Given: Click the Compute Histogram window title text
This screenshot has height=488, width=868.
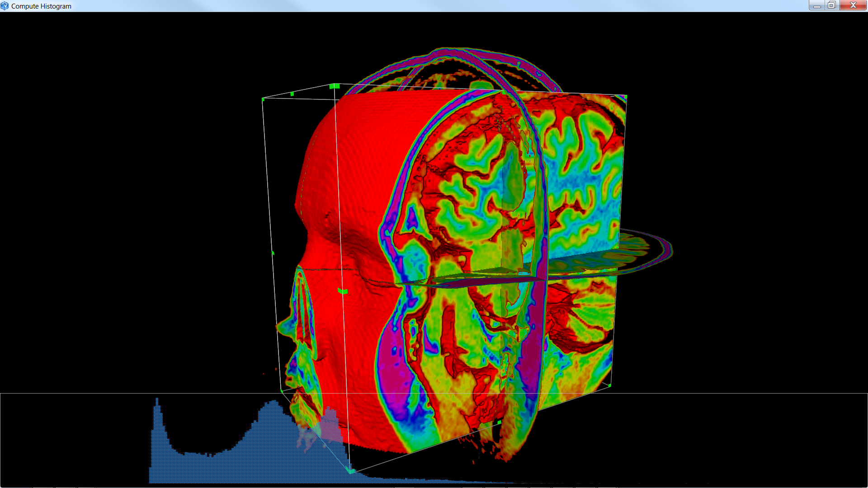Looking at the screenshot, I should (41, 6).
